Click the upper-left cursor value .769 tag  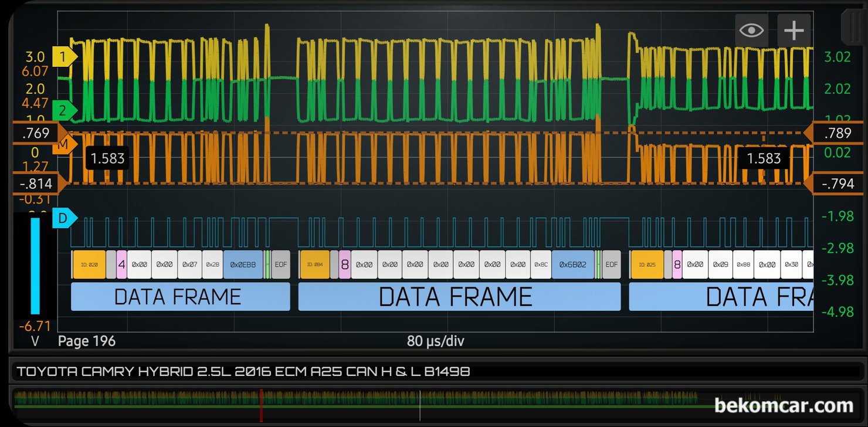[x=35, y=133]
